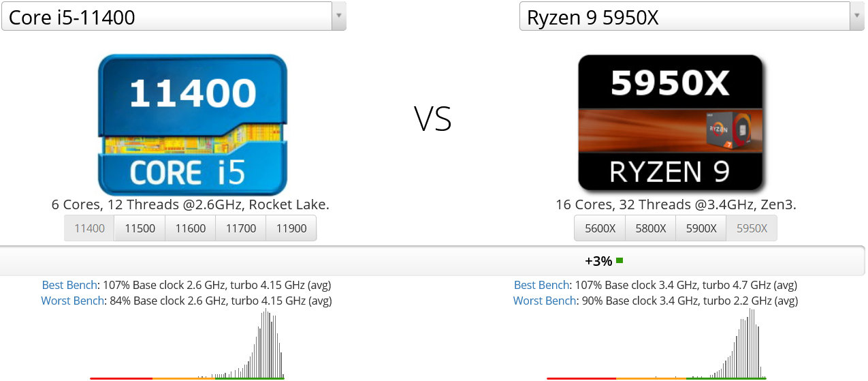Click the Ryzen 9 5950X benchmark histogram
The image size is (868, 381).
(x=656, y=344)
